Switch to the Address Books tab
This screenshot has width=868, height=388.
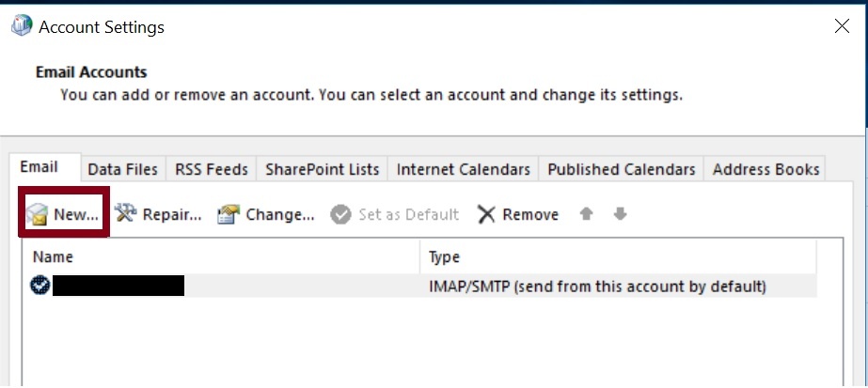[765, 170]
